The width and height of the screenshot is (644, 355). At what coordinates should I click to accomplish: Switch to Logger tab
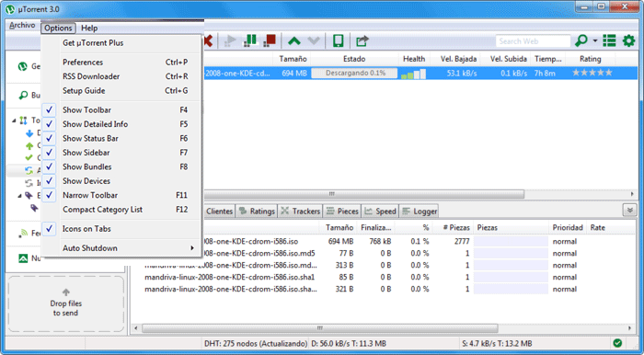419,211
